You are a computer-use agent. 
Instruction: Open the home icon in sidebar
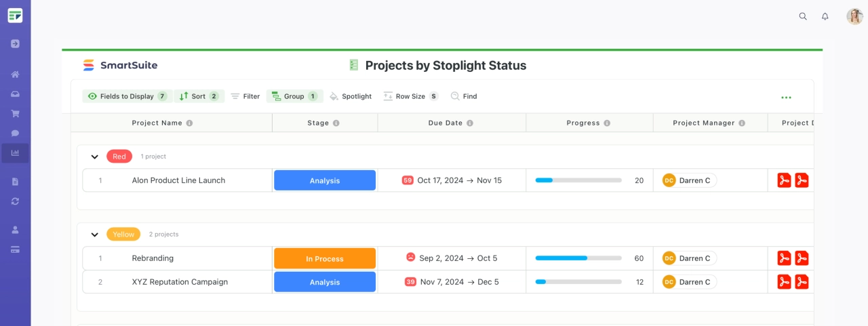click(15, 75)
